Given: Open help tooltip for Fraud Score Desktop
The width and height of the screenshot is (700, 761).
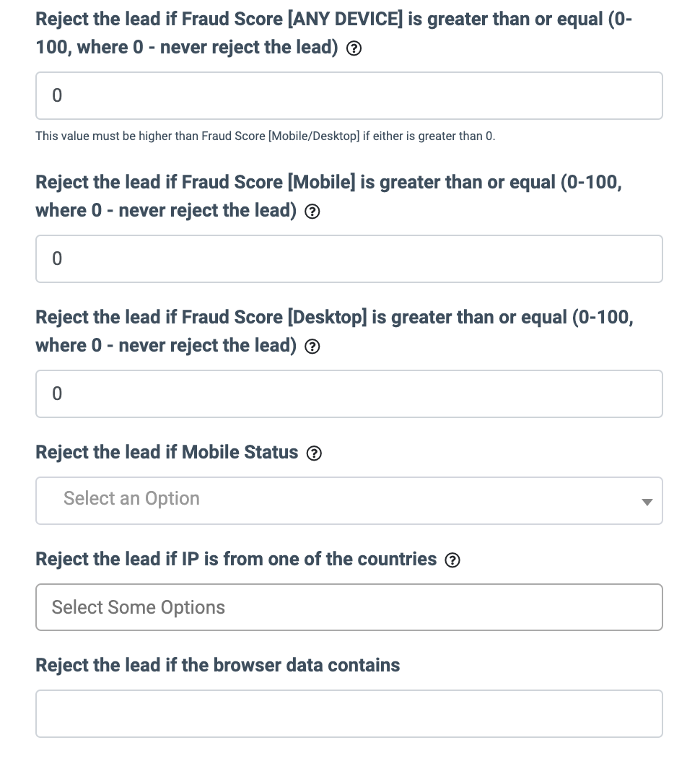Looking at the screenshot, I should [x=312, y=347].
